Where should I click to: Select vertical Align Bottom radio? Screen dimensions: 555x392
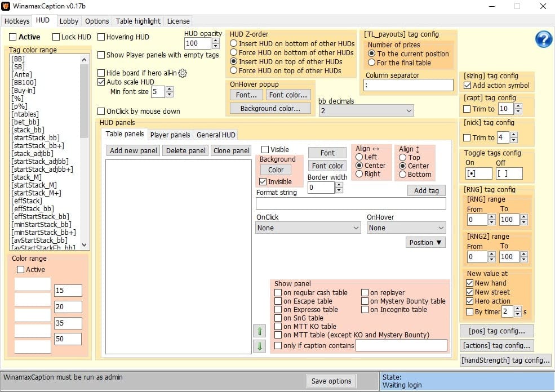(x=402, y=175)
